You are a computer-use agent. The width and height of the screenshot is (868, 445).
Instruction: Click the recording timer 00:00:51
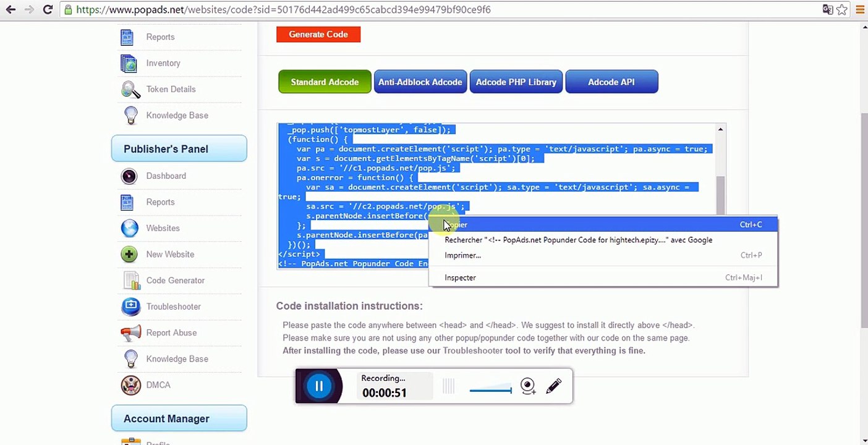[385, 393]
